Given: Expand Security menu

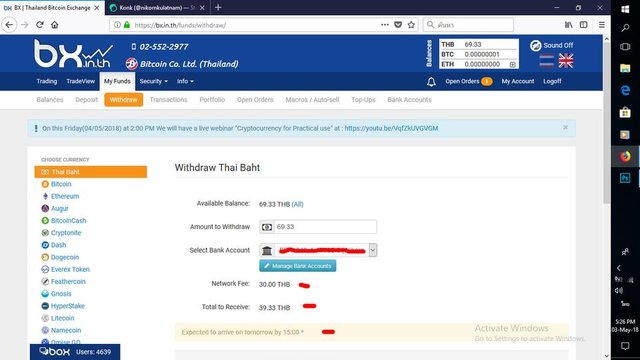Looking at the screenshot, I should point(153,81).
